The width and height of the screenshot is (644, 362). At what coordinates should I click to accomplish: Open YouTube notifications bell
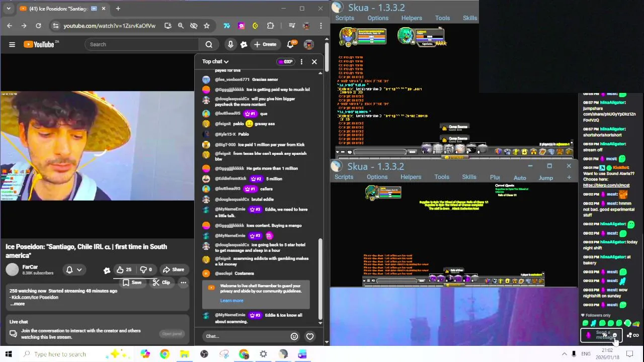(x=290, y=44)
